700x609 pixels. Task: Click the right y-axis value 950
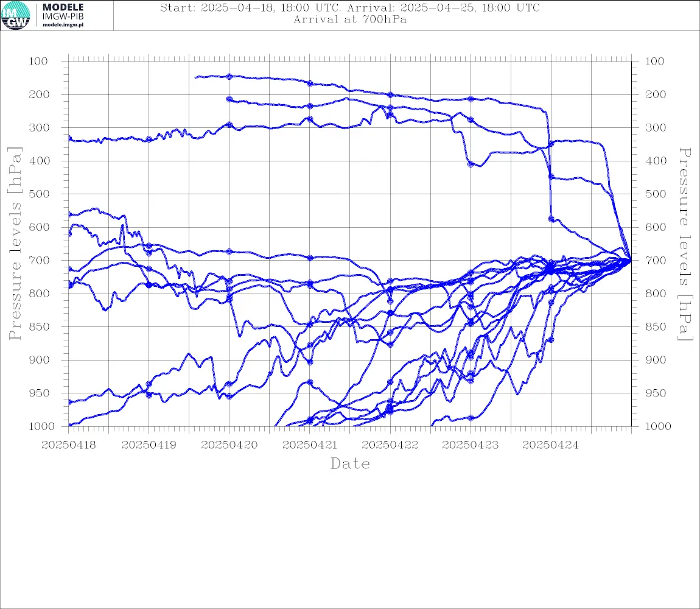[x=655, y=393]
